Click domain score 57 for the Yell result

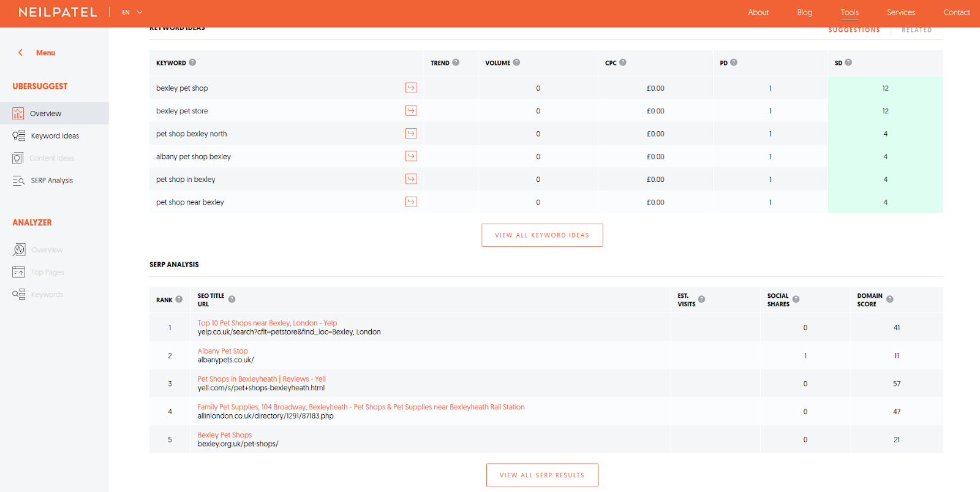(897, 384)
